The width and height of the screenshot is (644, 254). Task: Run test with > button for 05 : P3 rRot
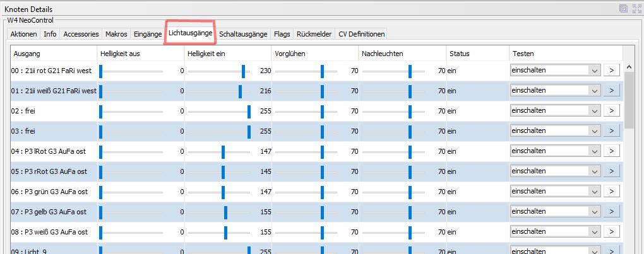pyautogui.click(x=611, y=171)
